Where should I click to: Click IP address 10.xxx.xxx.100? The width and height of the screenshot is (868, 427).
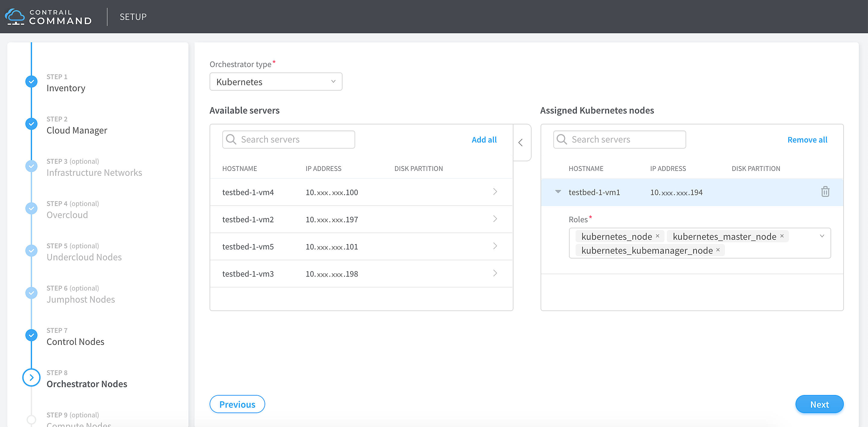(332, 192)
